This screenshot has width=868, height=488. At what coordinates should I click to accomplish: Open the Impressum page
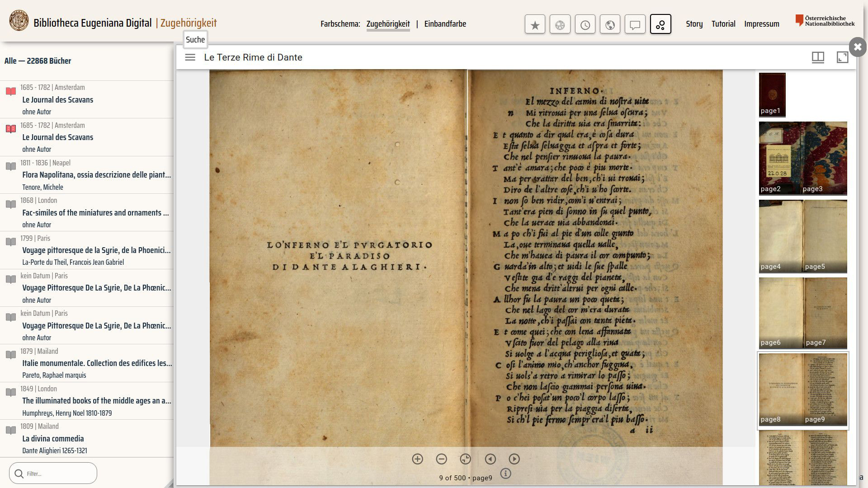coord(762,24)
